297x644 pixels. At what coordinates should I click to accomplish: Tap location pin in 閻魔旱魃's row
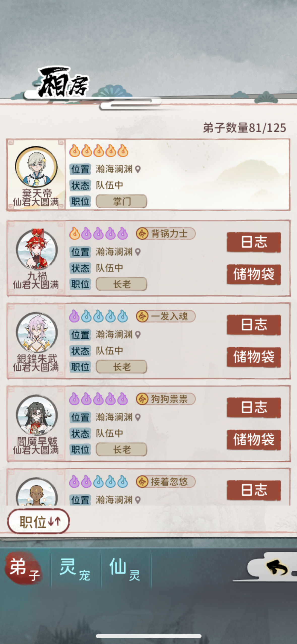pyautogui.click(x=138, y=417)
